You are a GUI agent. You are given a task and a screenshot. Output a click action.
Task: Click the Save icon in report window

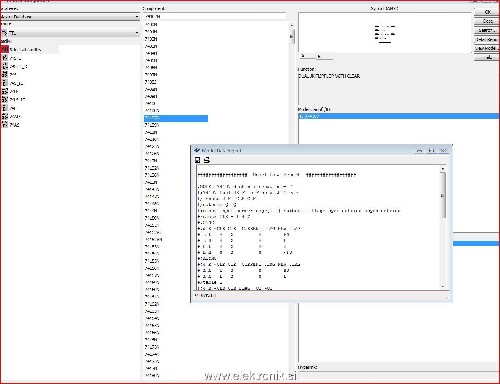point(197,160)
